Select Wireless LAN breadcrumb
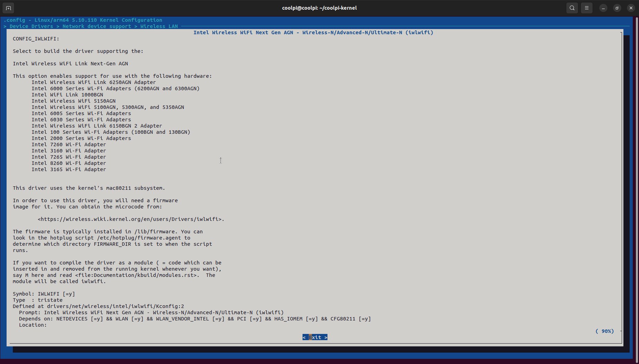 click(x=159, y=26)
